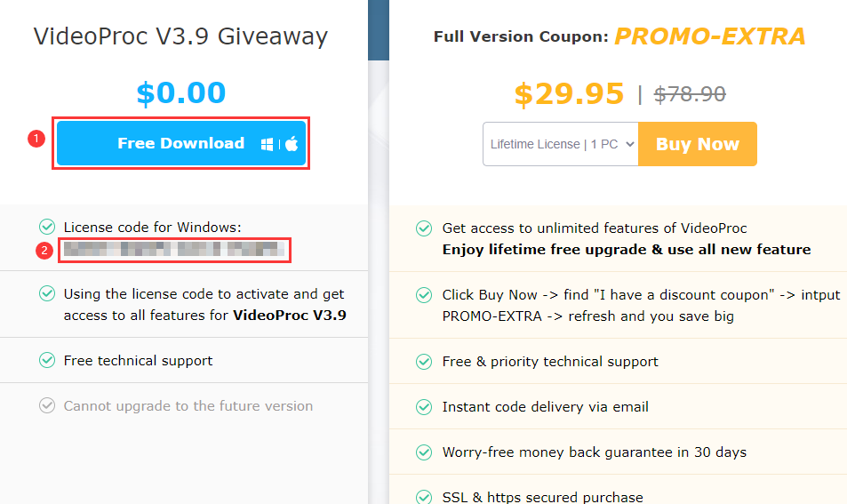The image size is (847, 504).
Task: Click checkmark beside Free & priority technical support
Action: coord(424,362)
